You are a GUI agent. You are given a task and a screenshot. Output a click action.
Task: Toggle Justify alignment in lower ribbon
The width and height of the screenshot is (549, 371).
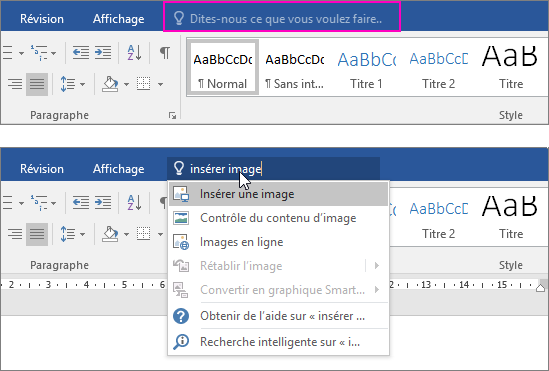tap(37, 234)
